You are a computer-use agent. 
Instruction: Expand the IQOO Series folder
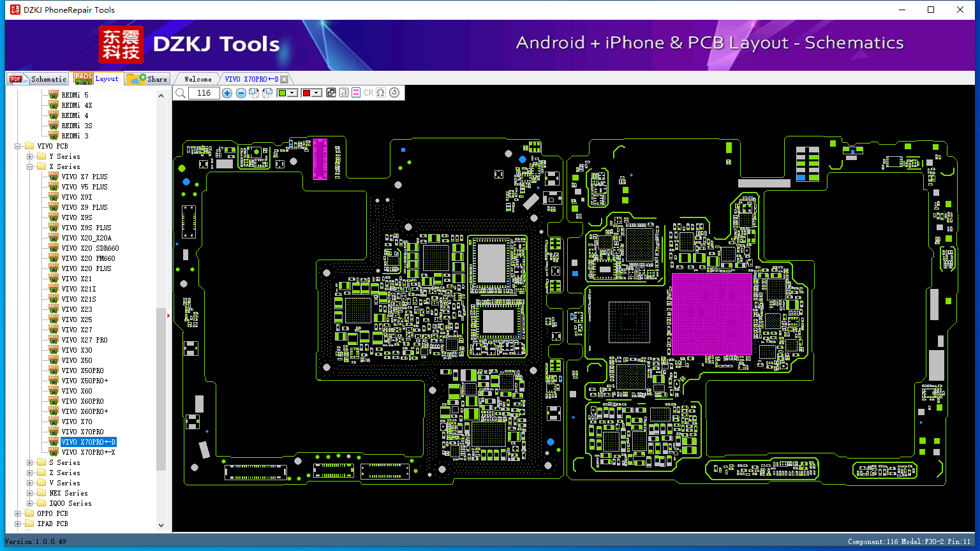pos(30,503)
